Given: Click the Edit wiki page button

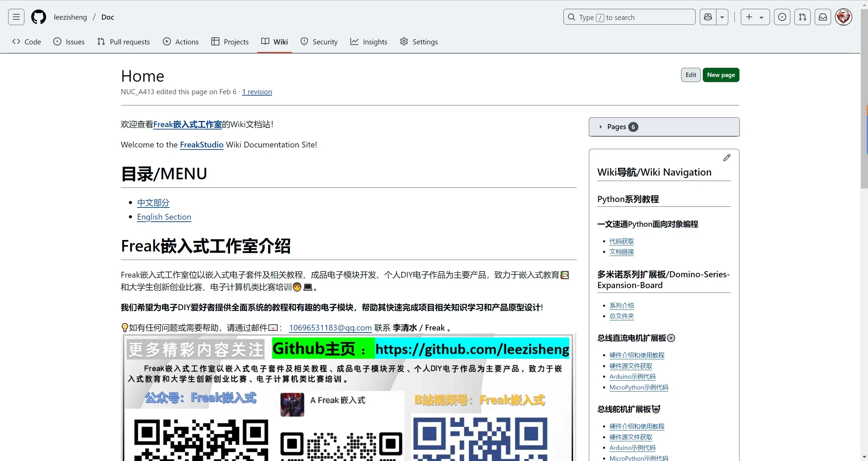Looking at the screenshot, I should point(691,75).
